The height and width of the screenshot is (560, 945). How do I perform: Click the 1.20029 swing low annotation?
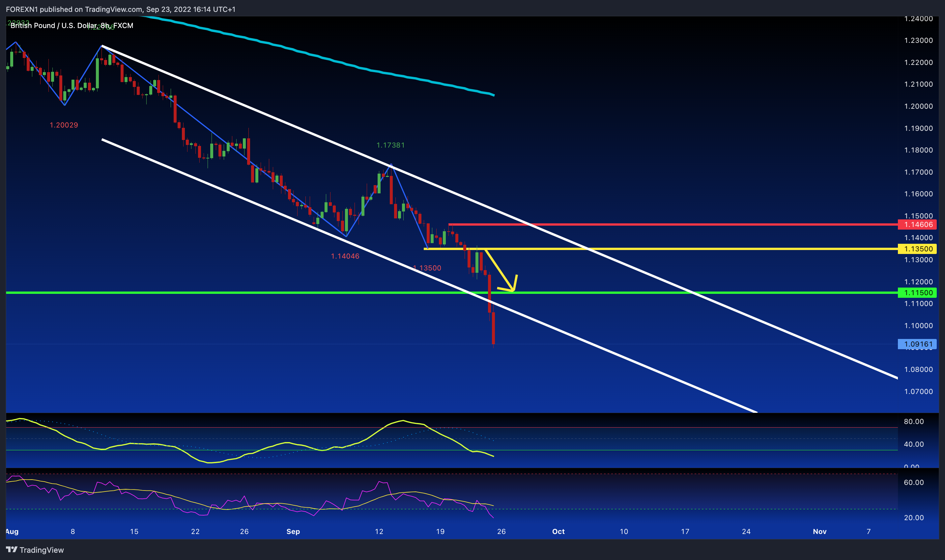64,125
